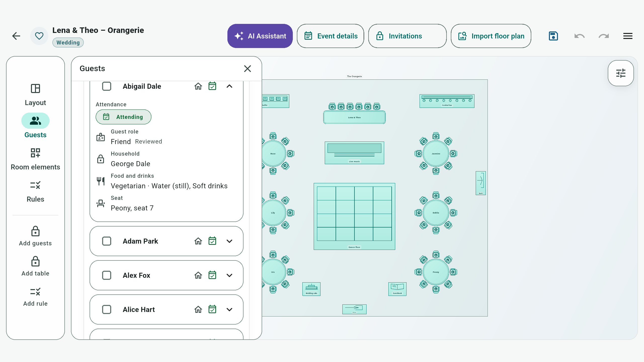Go back with the left arrow icon
This screenshot has width=644, height=362.
(x=16, y=36)
